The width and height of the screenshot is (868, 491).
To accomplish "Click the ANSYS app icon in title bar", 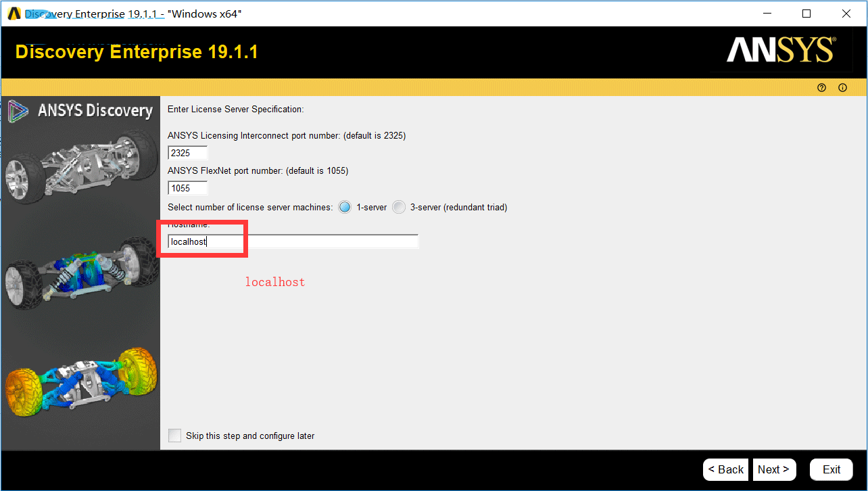I will (14, 14).
